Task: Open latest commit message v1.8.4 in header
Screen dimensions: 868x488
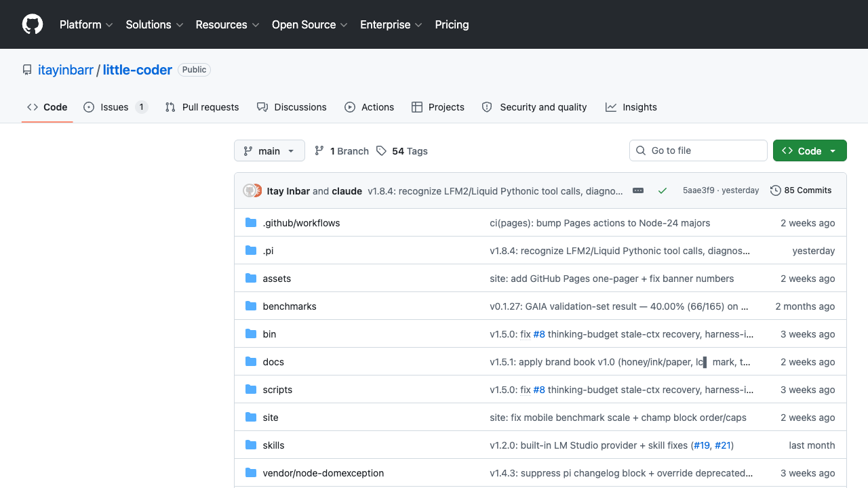Action: (x=495, y=191)
